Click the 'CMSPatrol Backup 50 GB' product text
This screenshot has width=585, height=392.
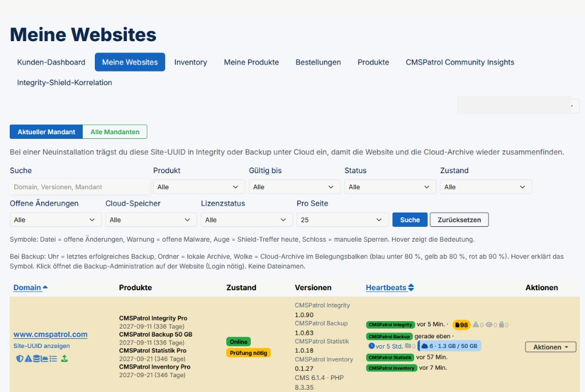click(x=155, y=334)
